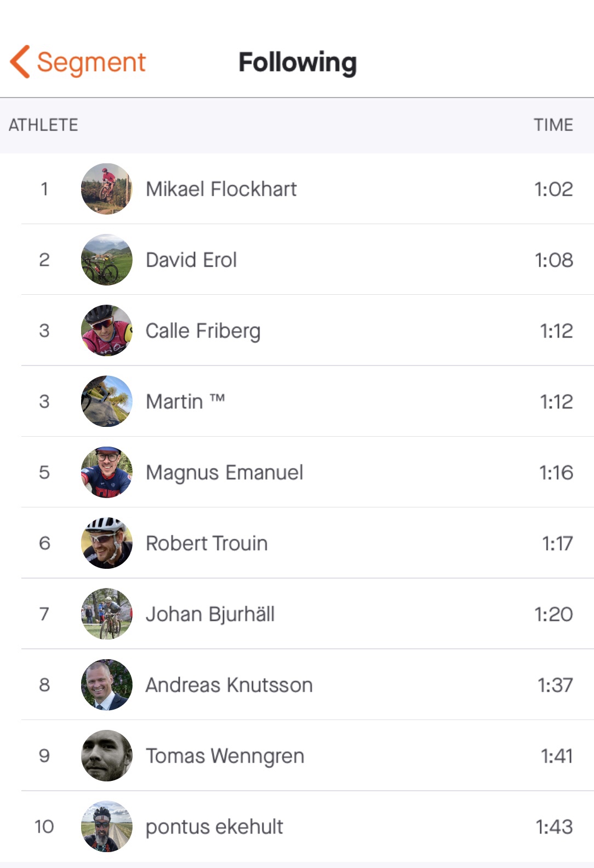Tap Tomas Wenngren's 1:41 time
The height and width of the screenshot is (868, 594).
(556, 756)
